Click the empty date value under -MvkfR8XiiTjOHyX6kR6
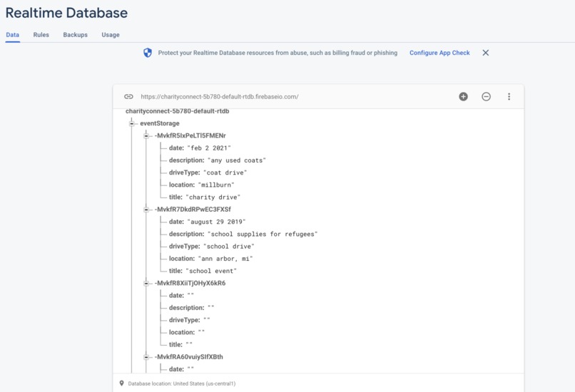The height and width of the screenshot is (392, 575). point(190,295)
